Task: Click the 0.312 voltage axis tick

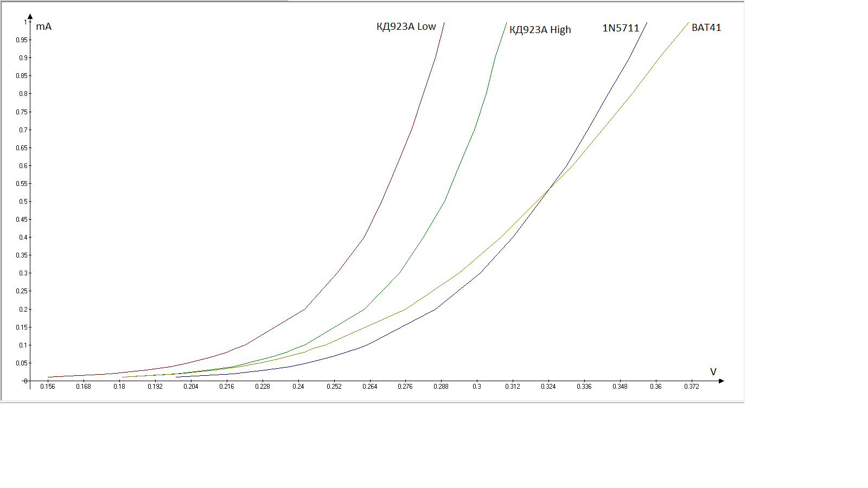Action: [x=513, y=387]
